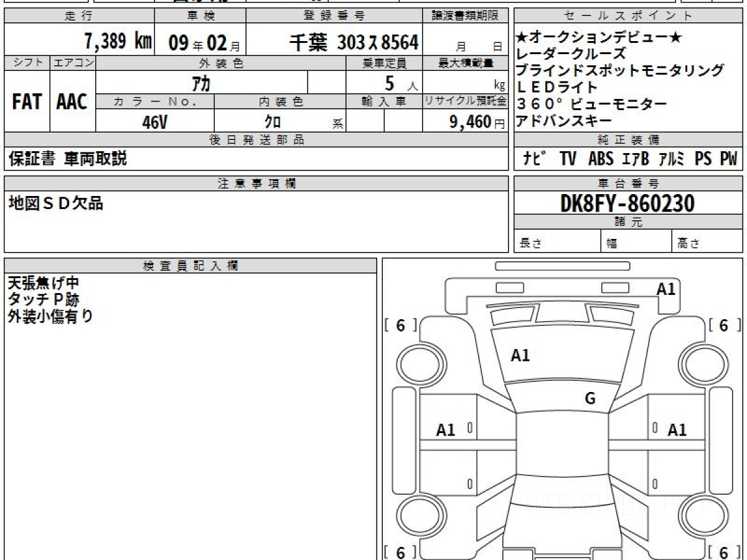Select the 長さ dimension field
Image resolution: width=747 pixels, height=560 pixels.
click(x=558, y=241)
